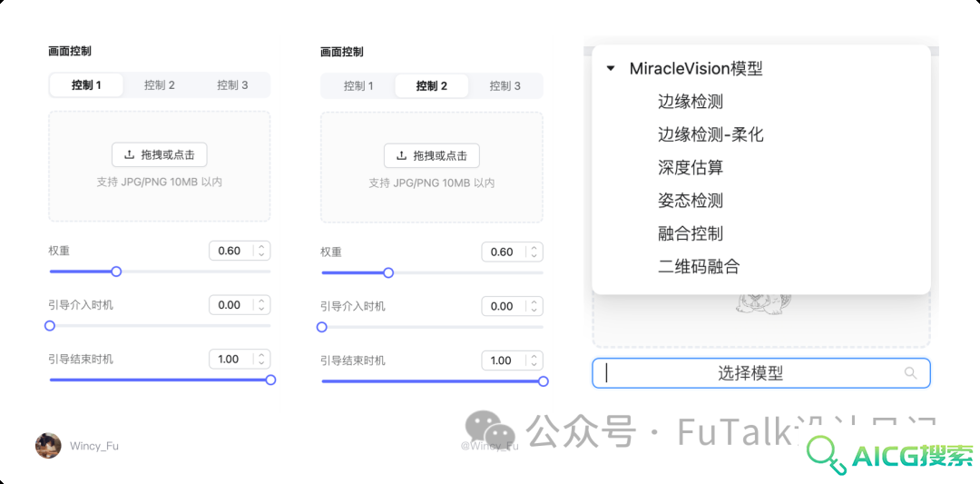
Task: Increase middle panel 引导介入时机 stepper value
Action: point(534,302)
